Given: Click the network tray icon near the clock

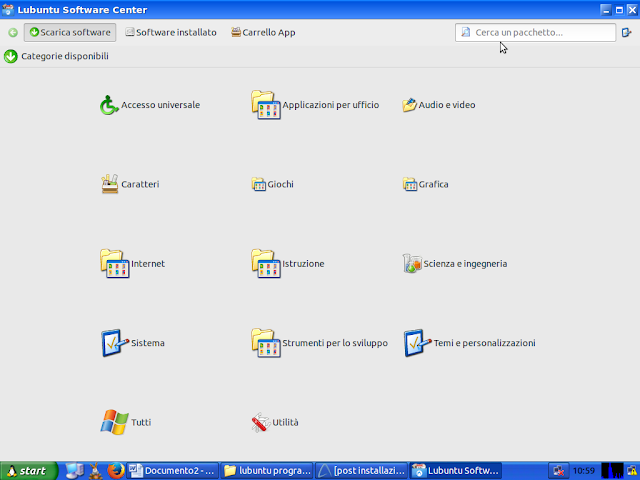Looking at the screenshot, I should [558, 471].
